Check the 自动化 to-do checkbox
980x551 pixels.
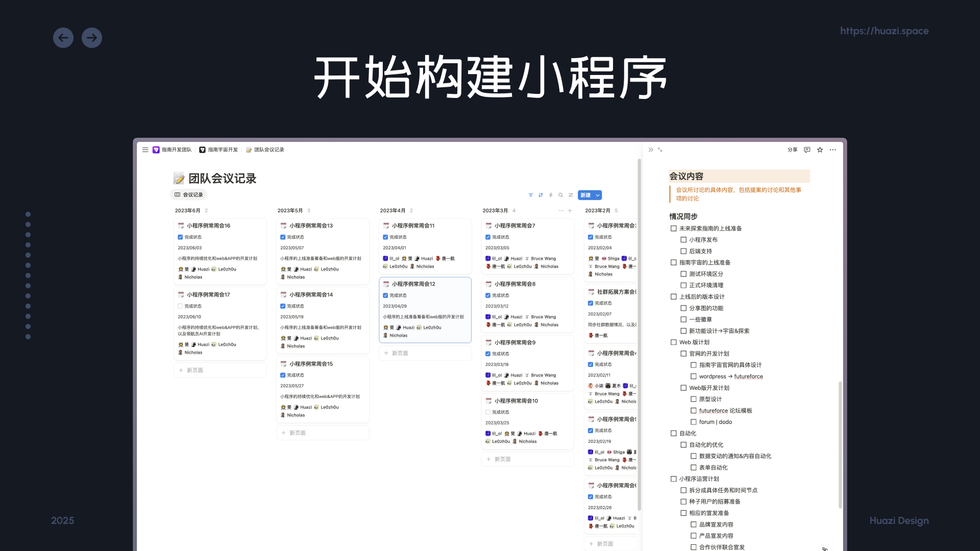click(674, 433)
